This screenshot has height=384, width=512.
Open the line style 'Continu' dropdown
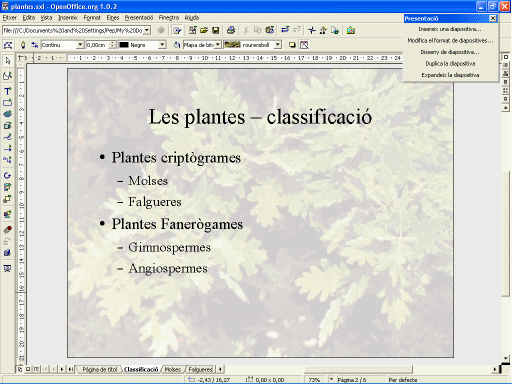point(80,45)
